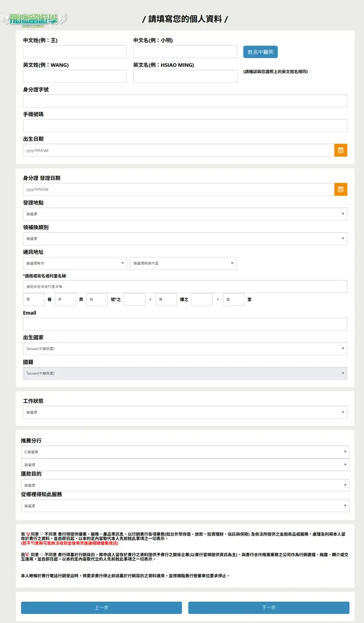The height and width of the screenshot is (623, 364).
Task: Open the 推薦分行 dropdown
Action: [184, 451]
